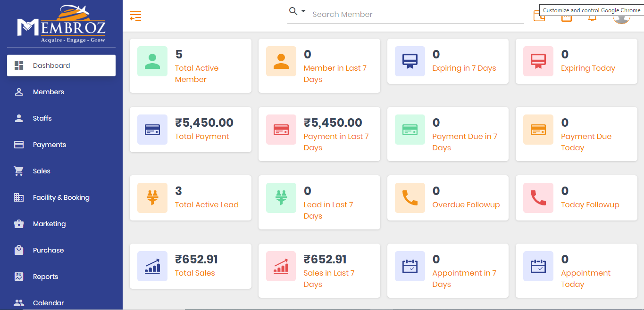Open the search filter dropdown next to magnifier
The height and width of the screenshot is (310, 644).
[302, 10]
